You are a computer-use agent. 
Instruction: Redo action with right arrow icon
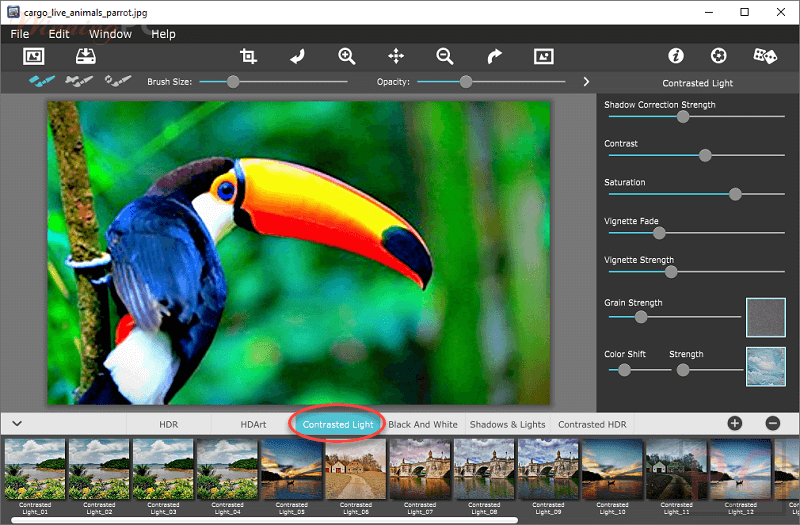tap(494, 56)
